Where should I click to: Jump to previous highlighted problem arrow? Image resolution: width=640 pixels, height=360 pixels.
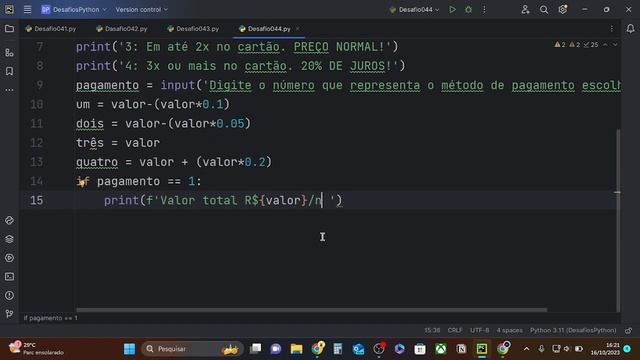605,44
